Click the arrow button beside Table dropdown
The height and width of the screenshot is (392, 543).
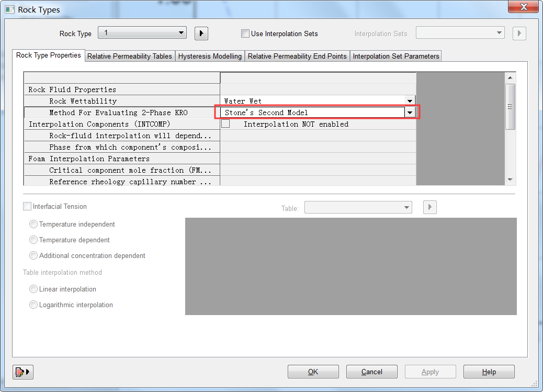[429, 207]
